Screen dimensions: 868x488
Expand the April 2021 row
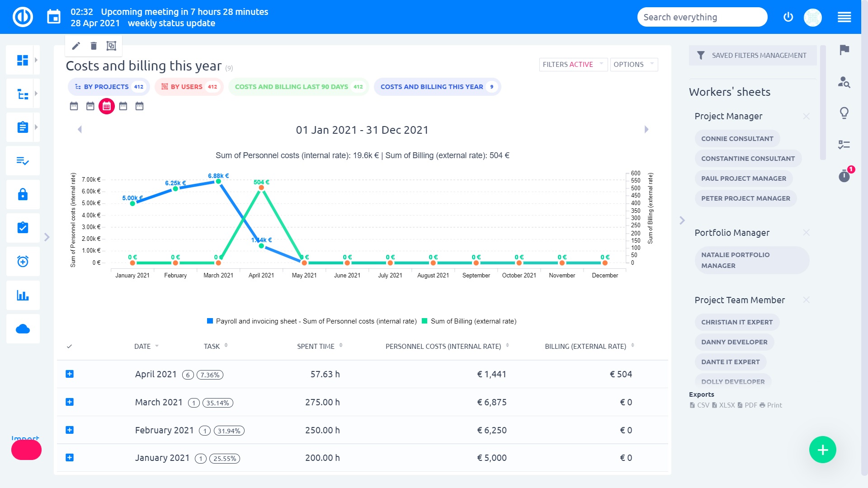point(70,374)
